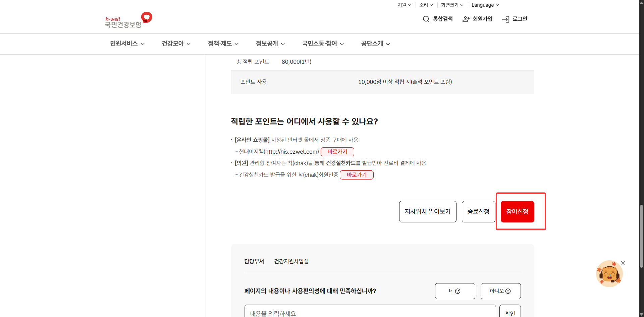Open the Language selection dropdown
644x317 pixels.
tap(485, 5)
